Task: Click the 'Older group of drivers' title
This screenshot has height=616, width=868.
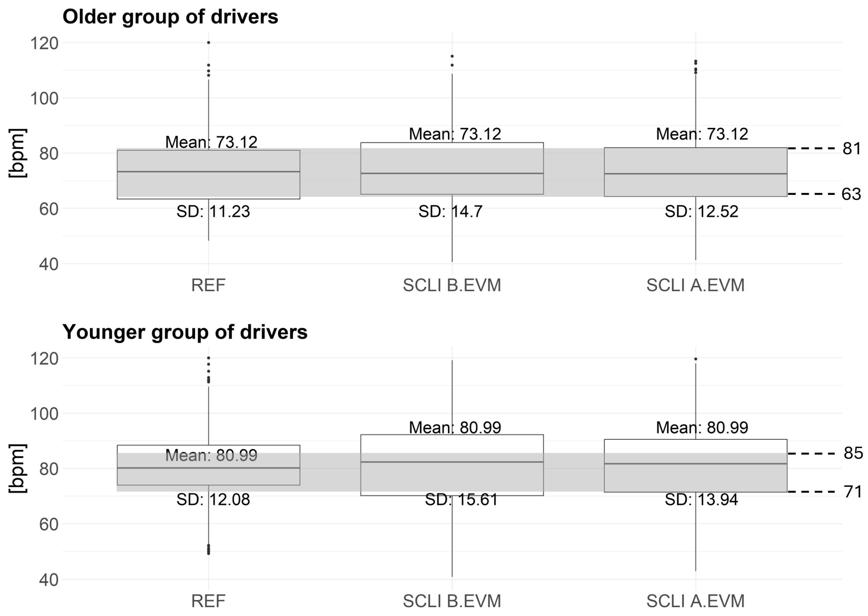Action: (170, 17)
